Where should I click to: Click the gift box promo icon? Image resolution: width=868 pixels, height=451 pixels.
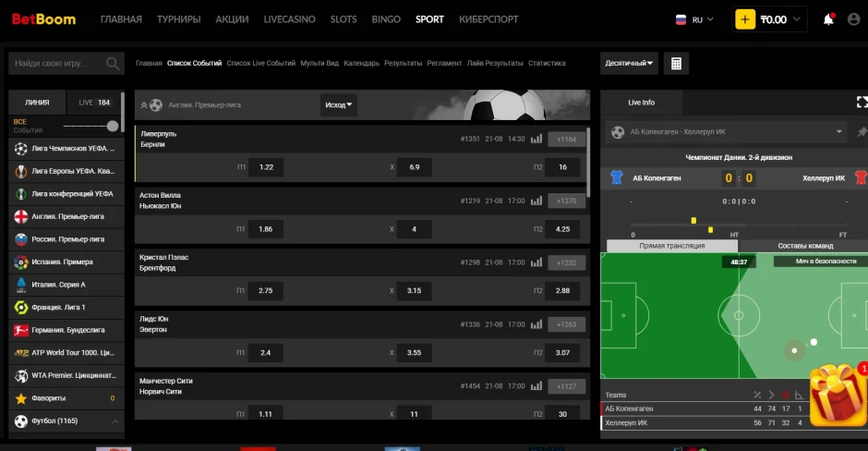pos(838,395)
